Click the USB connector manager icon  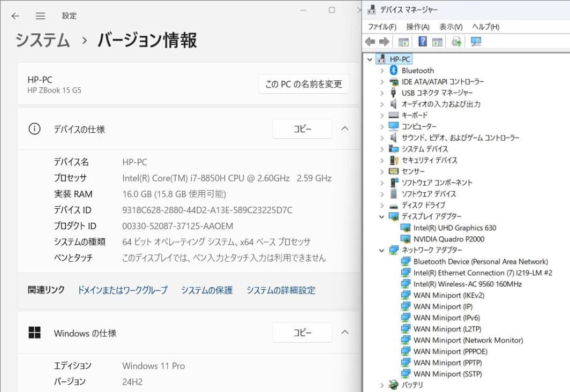[x=393, y=93]
